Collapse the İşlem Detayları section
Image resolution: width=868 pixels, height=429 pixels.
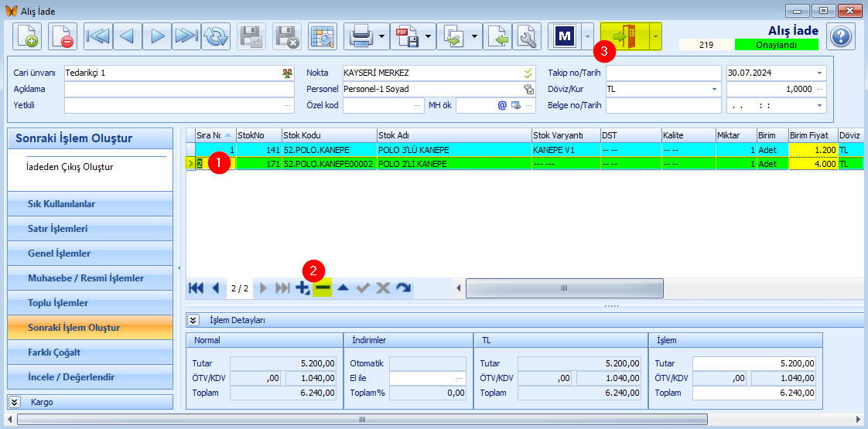[x=193, y=320]
